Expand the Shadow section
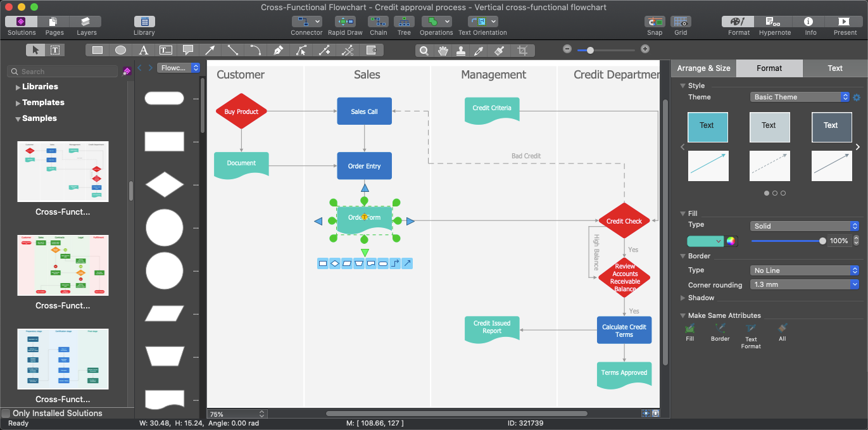868x430 pixels. [683, 298]
